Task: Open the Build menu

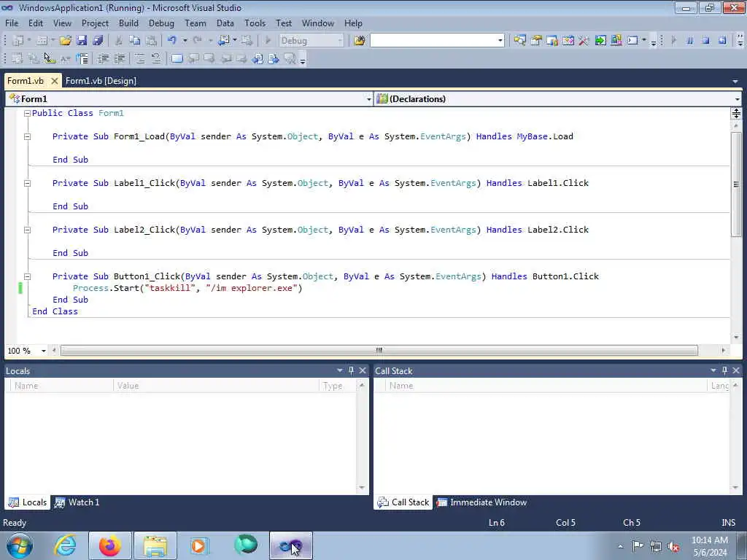Action: click(128, 23)
